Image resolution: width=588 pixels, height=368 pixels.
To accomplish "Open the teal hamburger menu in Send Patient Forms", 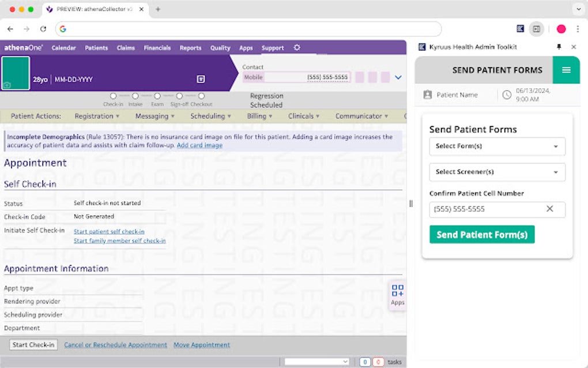I will click(x=566, y=70).
